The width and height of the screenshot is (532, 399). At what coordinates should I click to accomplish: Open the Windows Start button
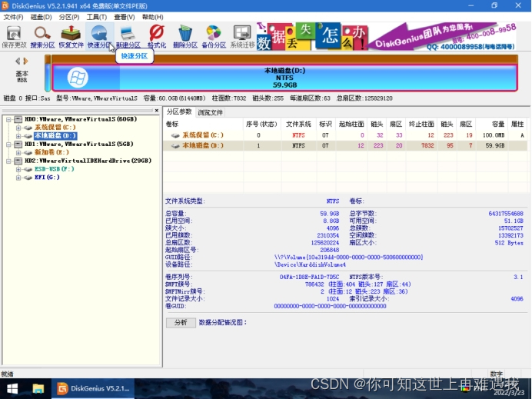click(12, 389)
